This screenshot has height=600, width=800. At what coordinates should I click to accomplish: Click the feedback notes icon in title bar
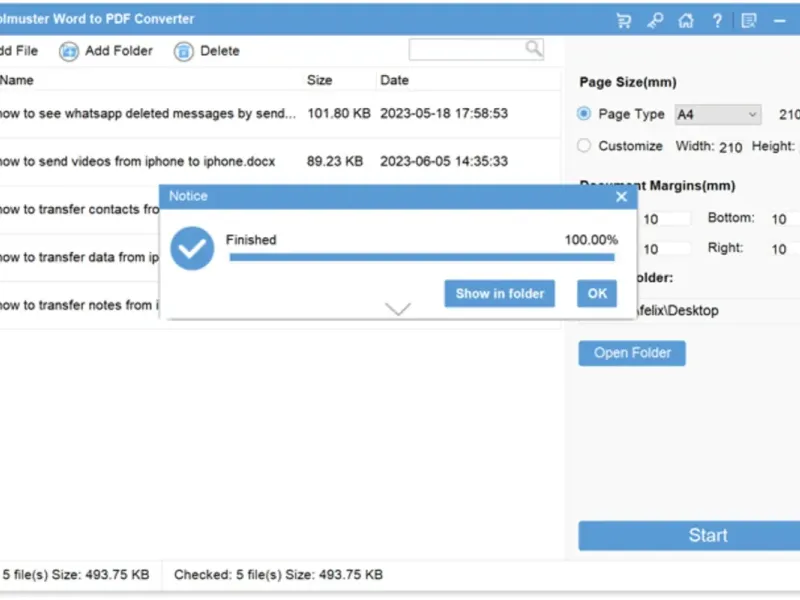click(x=748, y=20)
